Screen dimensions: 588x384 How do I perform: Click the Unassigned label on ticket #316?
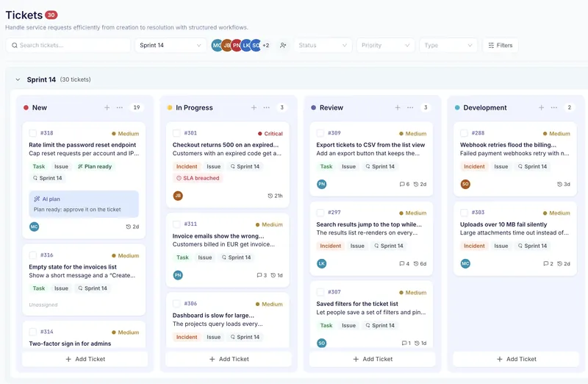point(43,305)
